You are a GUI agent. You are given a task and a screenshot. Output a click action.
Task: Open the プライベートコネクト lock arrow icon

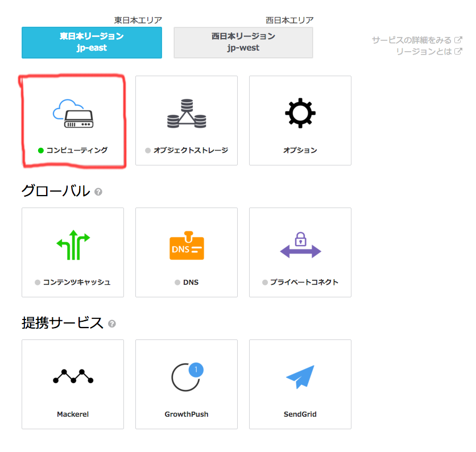tap(300, 245)
